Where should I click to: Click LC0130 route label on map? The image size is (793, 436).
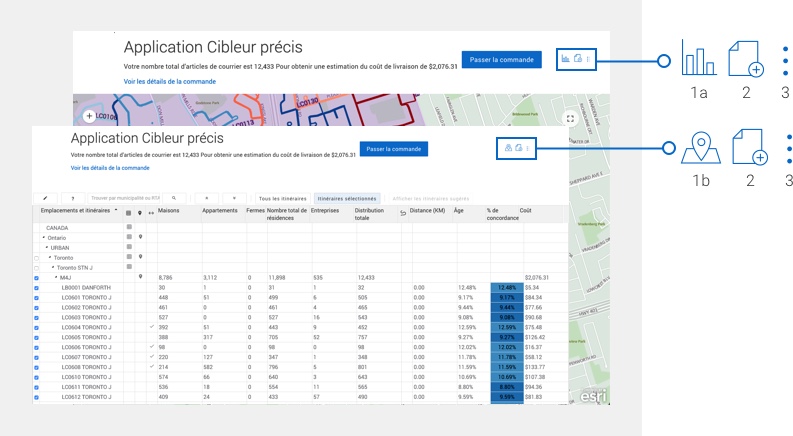(307, 103)
